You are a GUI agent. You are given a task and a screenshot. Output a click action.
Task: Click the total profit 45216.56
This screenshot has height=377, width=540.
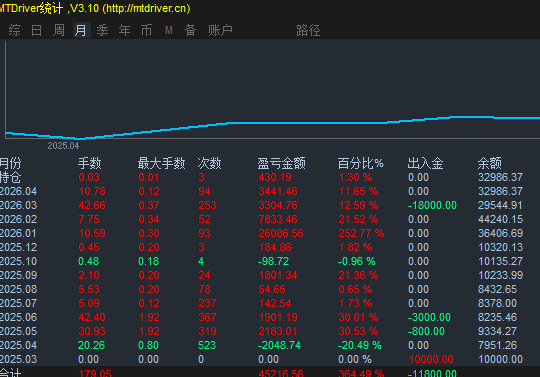281,373
